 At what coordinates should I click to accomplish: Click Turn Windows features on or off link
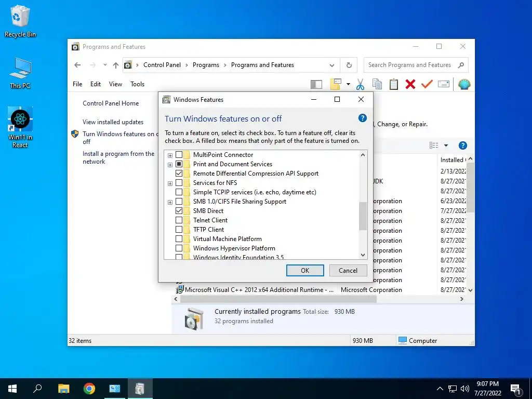120,137
